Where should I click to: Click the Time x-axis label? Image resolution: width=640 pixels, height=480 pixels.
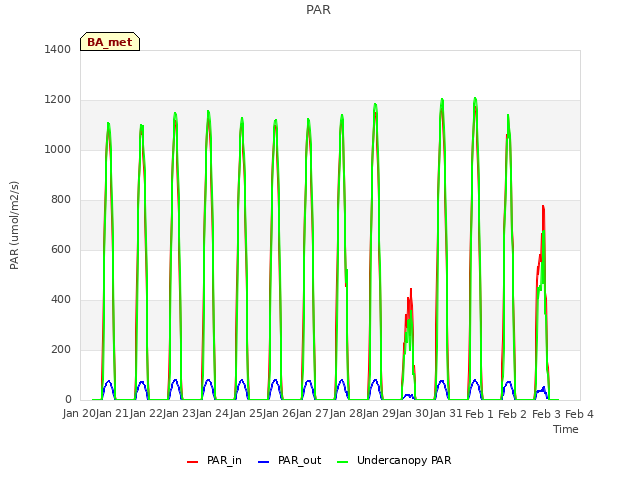point(566,429)
